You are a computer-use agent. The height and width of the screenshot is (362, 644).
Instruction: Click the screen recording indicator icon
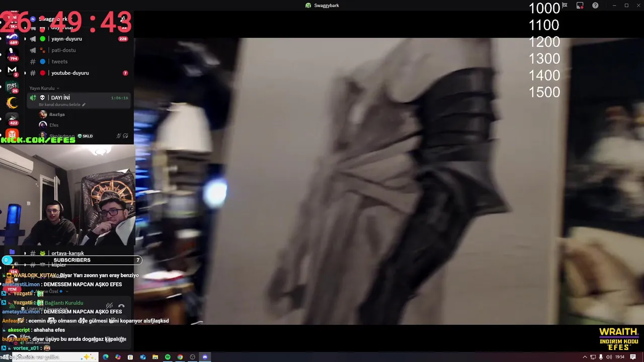tap(580, 6)
